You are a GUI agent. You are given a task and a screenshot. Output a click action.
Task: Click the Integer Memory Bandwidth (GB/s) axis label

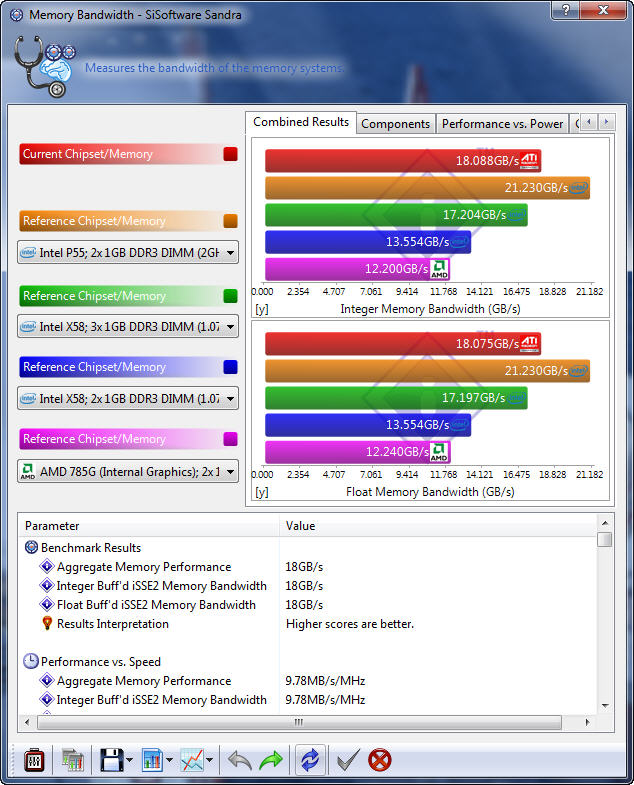(x=430, y=309)
